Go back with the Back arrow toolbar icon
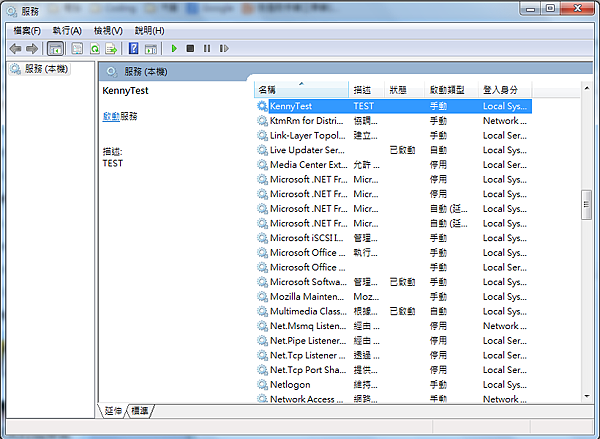This screenshot has height=439, width=600. coord(16,49)
